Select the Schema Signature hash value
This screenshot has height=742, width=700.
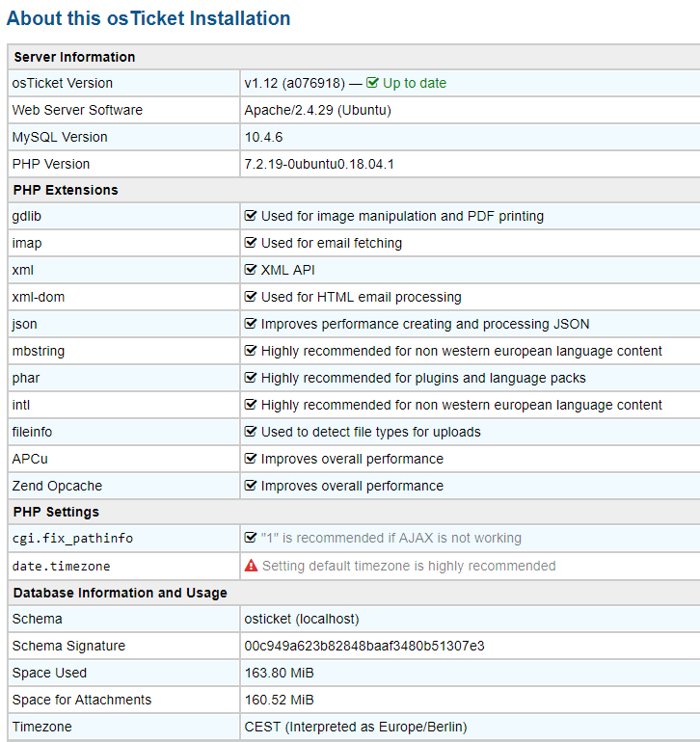[364, 646]
